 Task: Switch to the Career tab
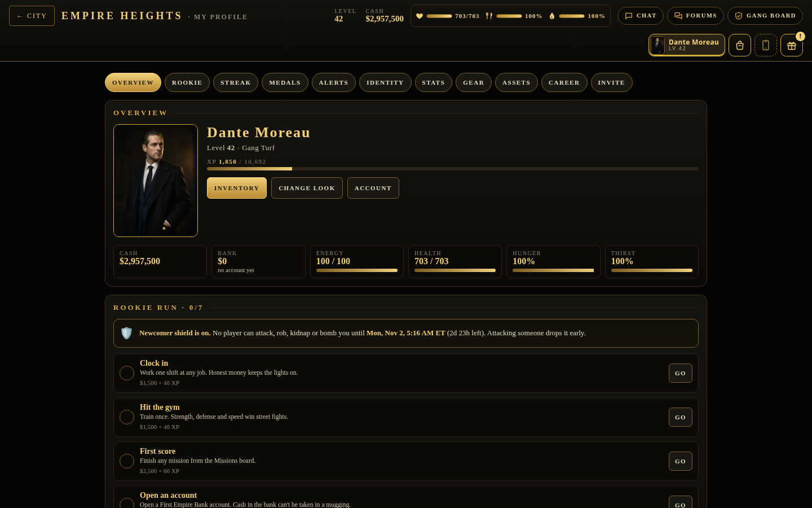(x=564, y=82)
